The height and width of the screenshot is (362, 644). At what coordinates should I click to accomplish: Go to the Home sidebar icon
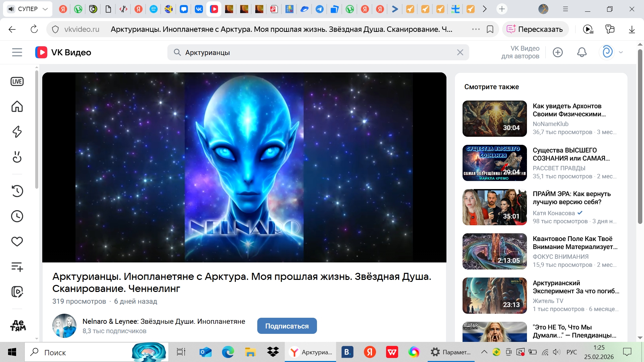point(17,107)
